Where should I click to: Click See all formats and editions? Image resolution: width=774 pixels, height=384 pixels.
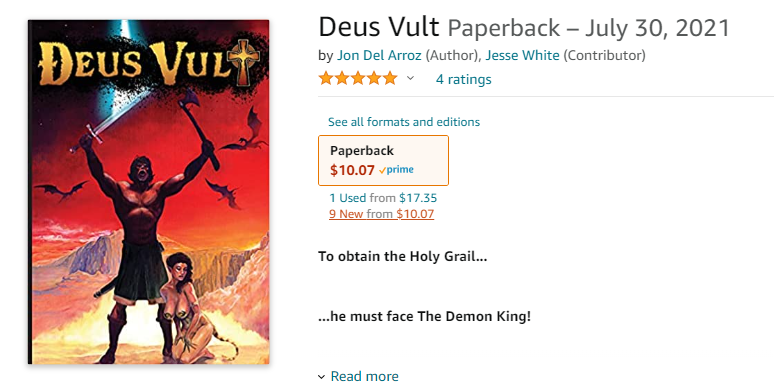(404, 122)
